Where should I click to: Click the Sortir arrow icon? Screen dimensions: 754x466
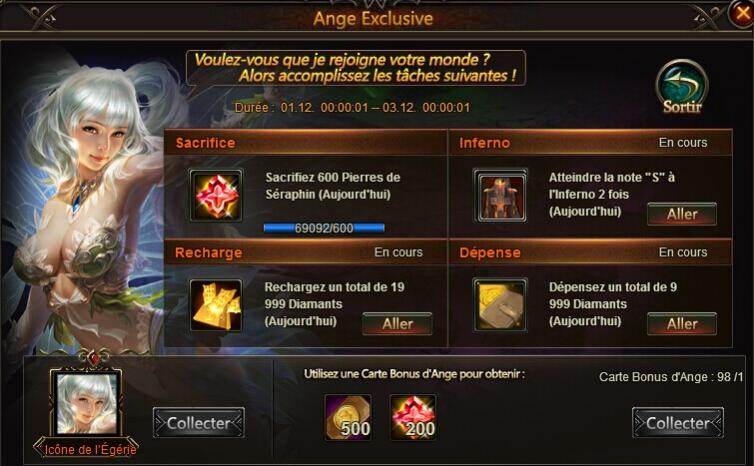[682, 88]
